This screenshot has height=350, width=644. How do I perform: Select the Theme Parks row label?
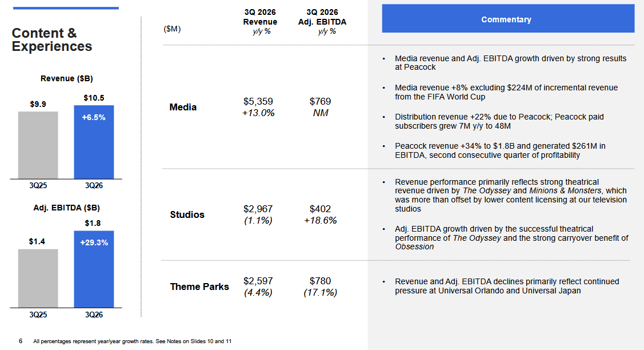[199, 287]
